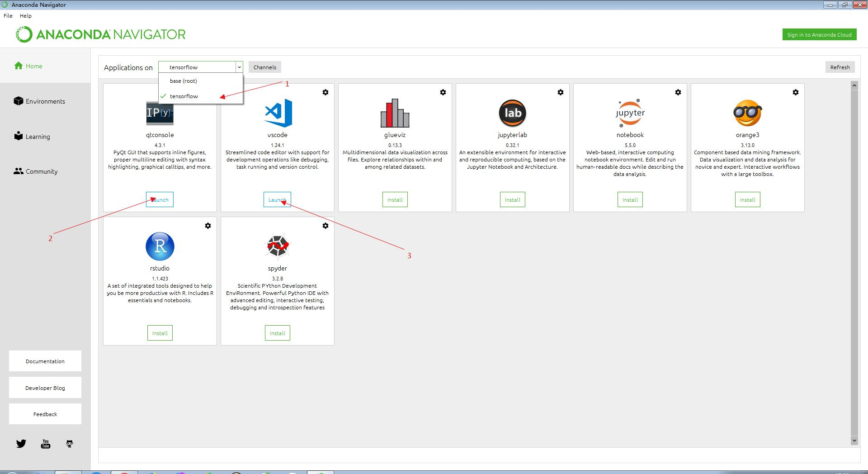Select the Home tab in the sidebar
Image resolution: width=868 pixels, height=474 pixels.
pyautogui.click(x=33, y=66)
